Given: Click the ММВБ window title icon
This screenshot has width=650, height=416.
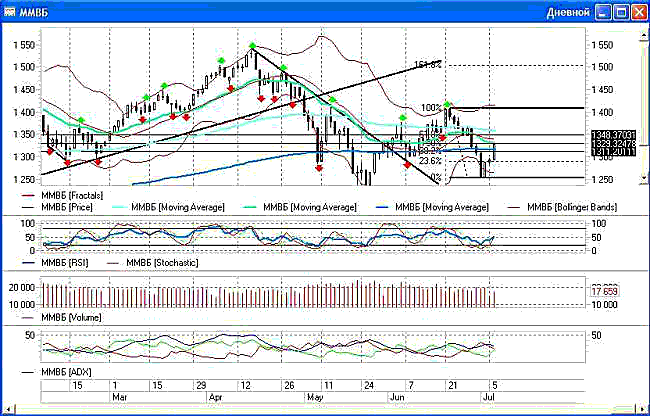Looking at the screenshot, I should 9,12.
